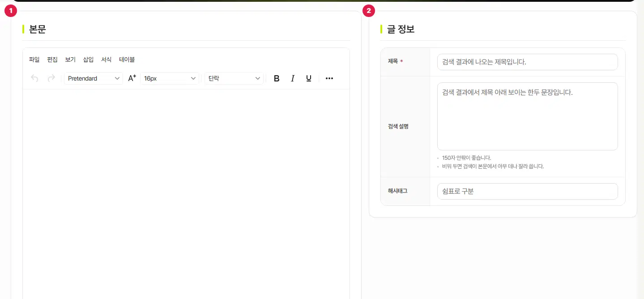Click the 검색 설명 field label
The width and height of the screenshot is (644, 299).
click(x=398, y=126)
